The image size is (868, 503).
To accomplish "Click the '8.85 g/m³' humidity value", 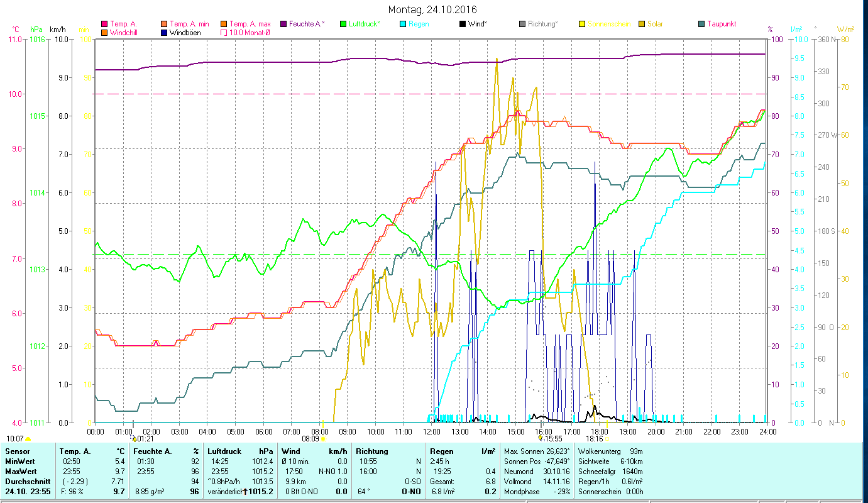I will [x=150, y=492].
